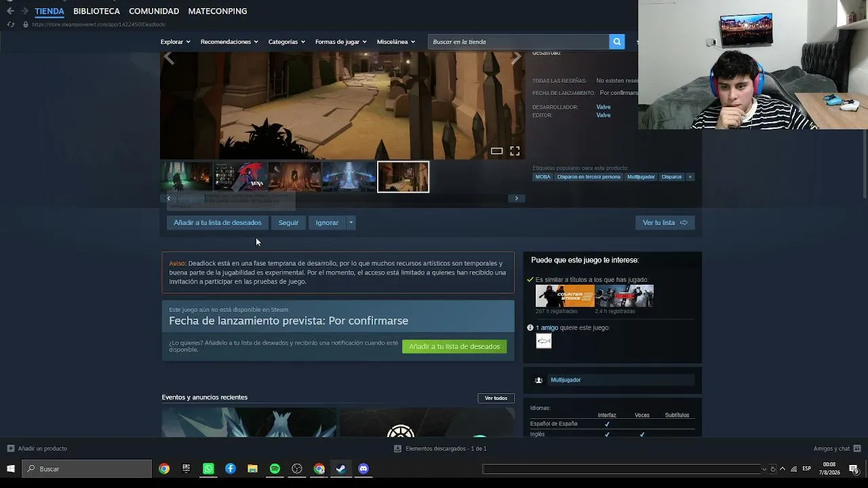The image size is (868, 488).
Task: Go forward with the Steam forward arrow
Action: [25, 11]
